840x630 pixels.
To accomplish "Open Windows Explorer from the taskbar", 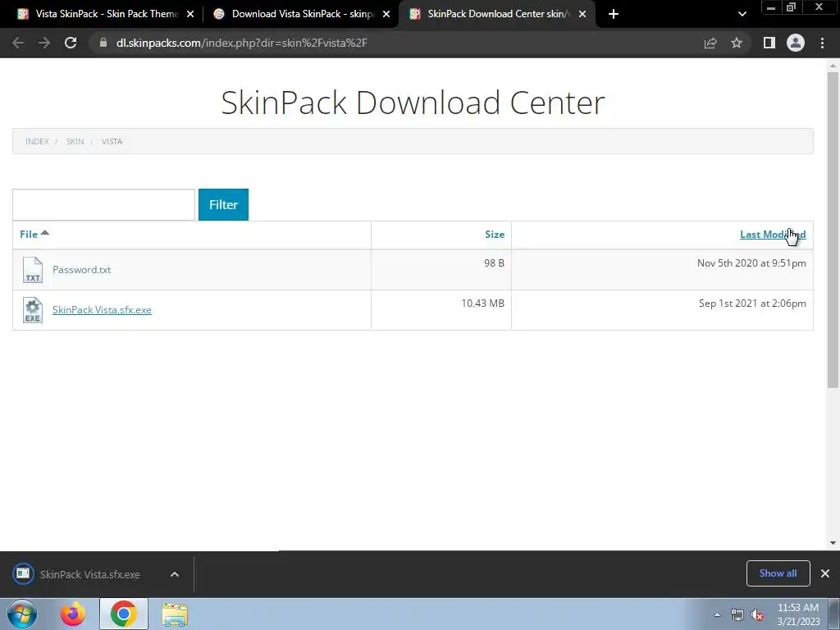I will coord(175,615).
